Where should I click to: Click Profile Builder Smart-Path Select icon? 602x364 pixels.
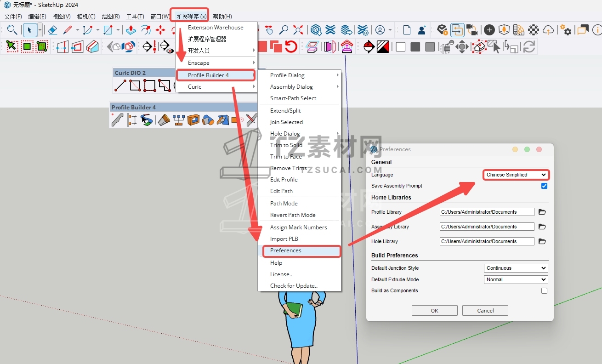tap(147, 120)
